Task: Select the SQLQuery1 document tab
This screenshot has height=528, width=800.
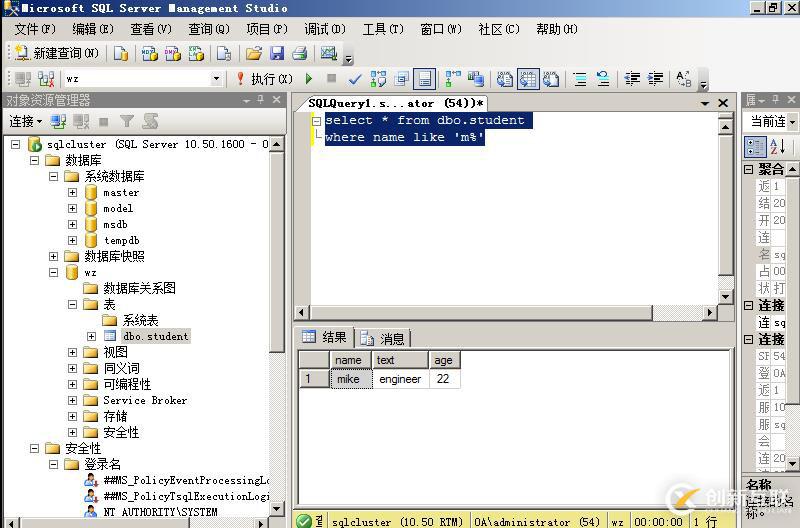Action: point(395,104)
